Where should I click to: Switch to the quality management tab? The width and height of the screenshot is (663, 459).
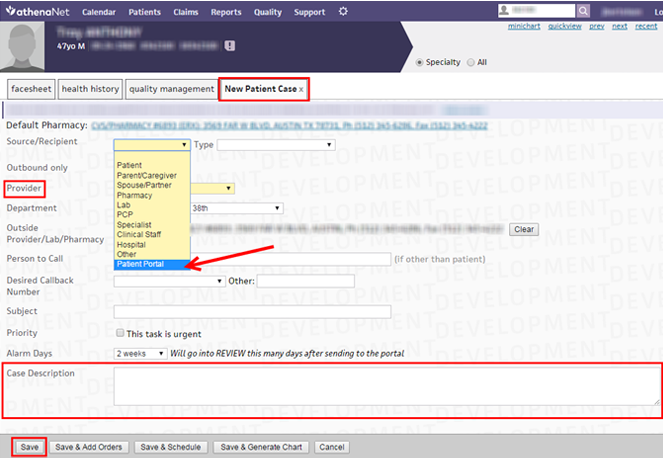pyautogui.click(x=170, y=89)
